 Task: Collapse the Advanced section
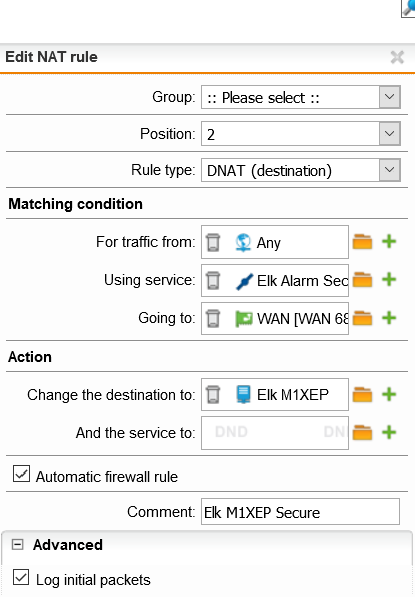18,544
